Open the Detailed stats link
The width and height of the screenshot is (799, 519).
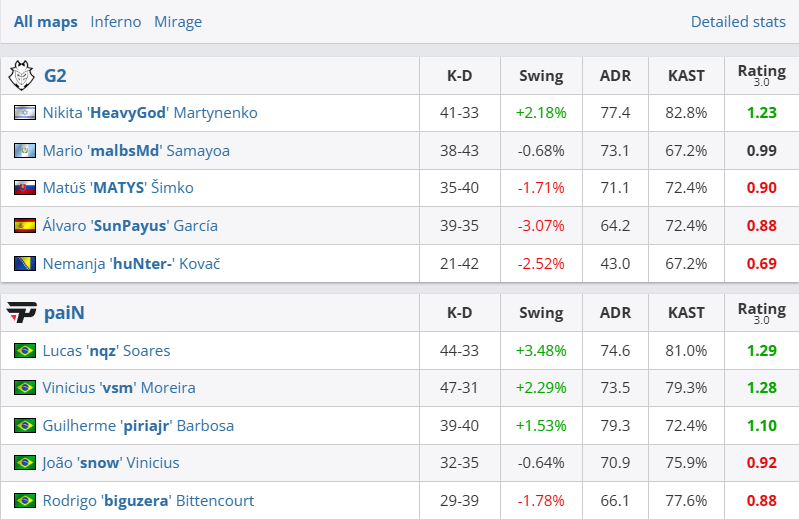pyautogui.click(x=737, y=22)
